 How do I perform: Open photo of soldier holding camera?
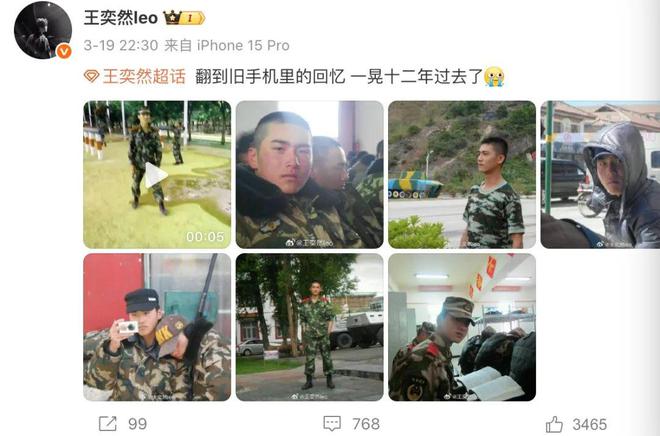[x=157, y=327]
